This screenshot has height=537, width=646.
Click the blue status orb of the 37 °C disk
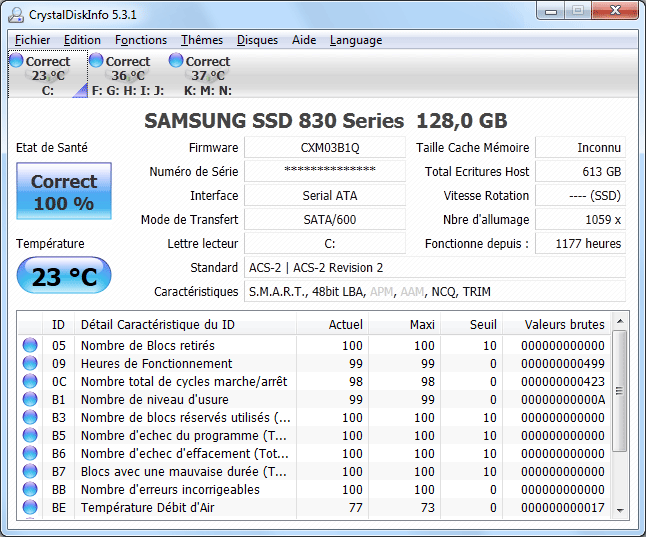(176, 60)
